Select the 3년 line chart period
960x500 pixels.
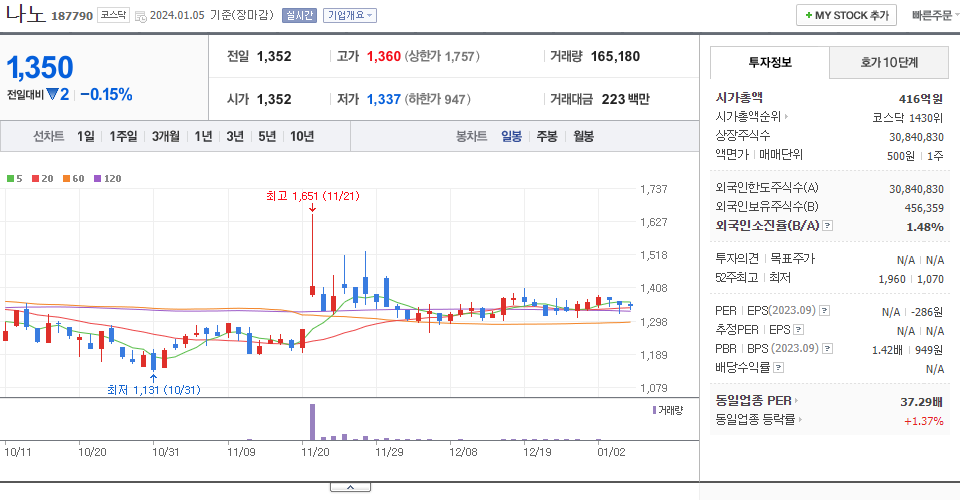tap(235, 136)
